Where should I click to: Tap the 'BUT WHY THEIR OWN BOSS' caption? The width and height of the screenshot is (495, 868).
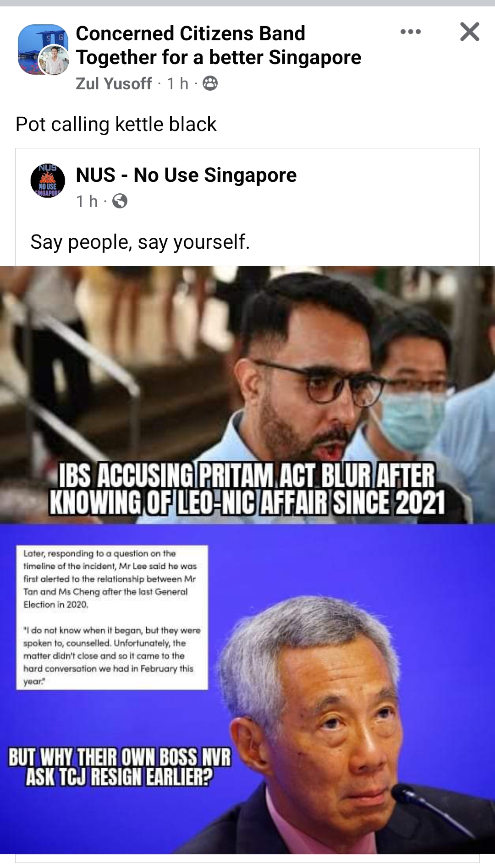coord(120,767)
